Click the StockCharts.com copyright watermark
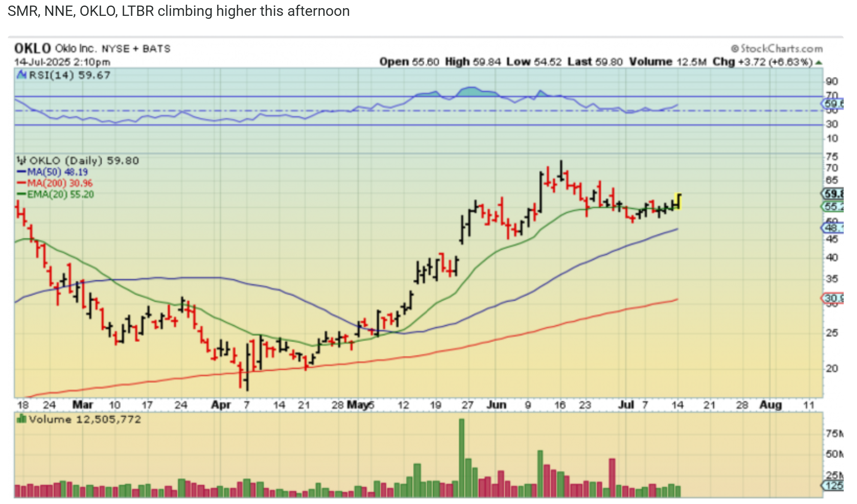The height and width of the screenshot is (504, 857). click(777, 48)
